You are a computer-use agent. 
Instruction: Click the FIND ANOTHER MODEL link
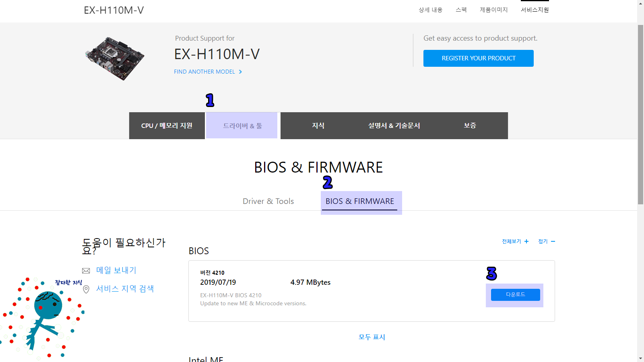pyautogui.click(x=204, y=72)
